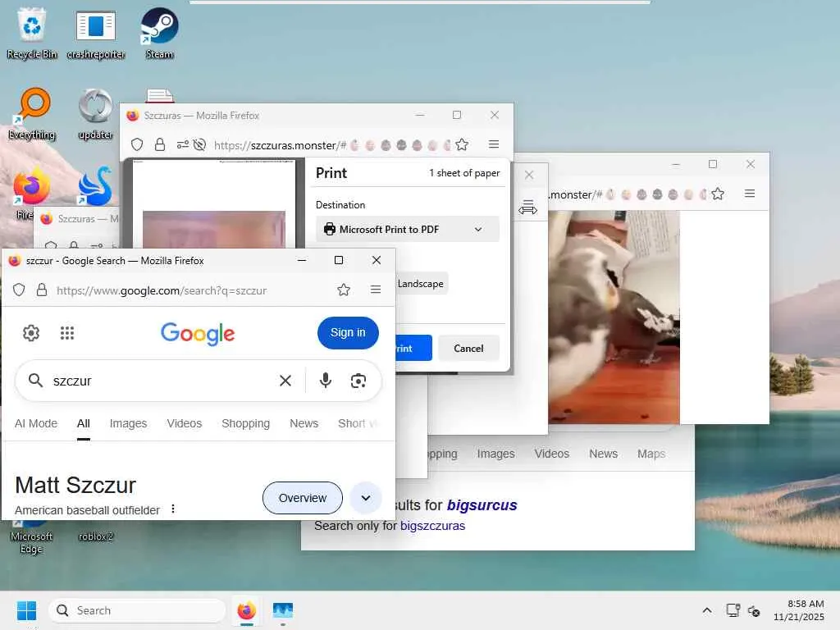The width and height of the screenshot is (840, 630).
Task: Click the taskbar Search box
Action: tap(137, 610)
